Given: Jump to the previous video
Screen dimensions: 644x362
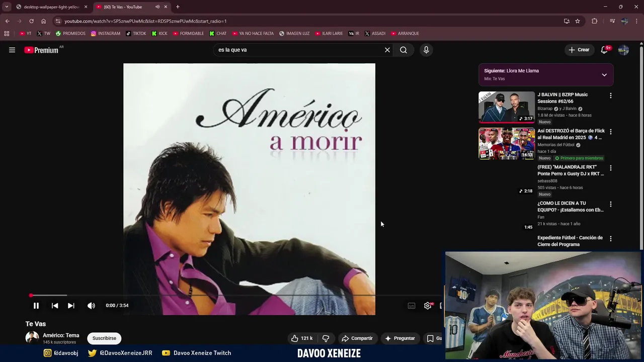Looking at the screenshot, I should (55, 305).
